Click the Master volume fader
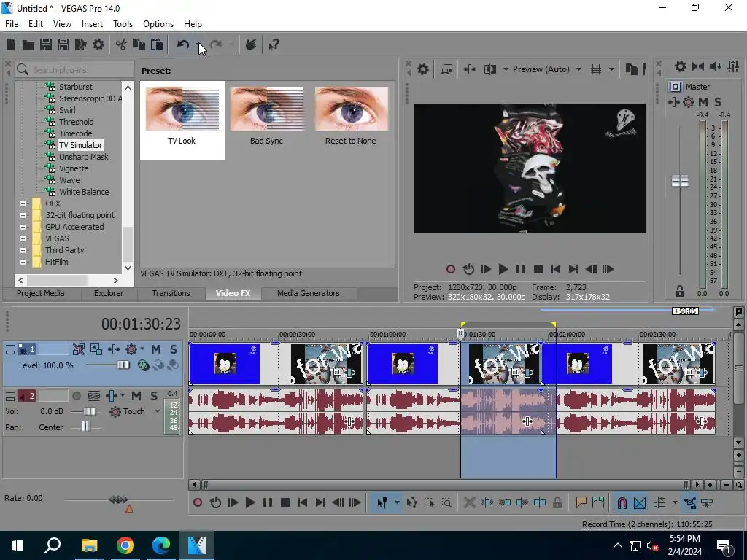Screen dimensions: 747x560 pyautogui.click(x=680, y=181)
